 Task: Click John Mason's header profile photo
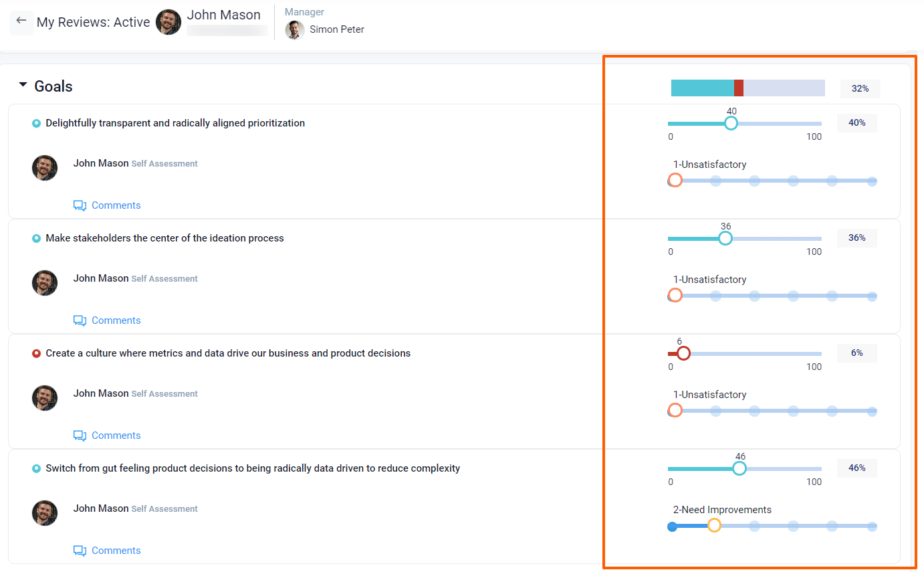168,22
